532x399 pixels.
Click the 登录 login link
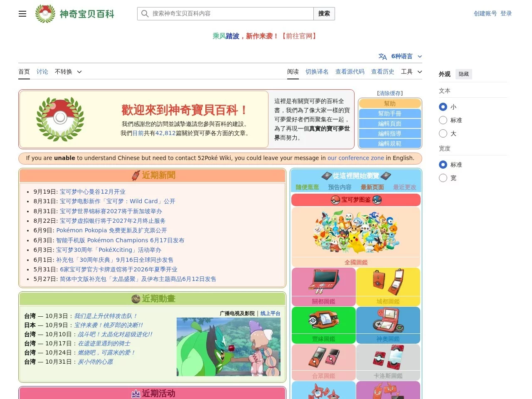point(506,13)
